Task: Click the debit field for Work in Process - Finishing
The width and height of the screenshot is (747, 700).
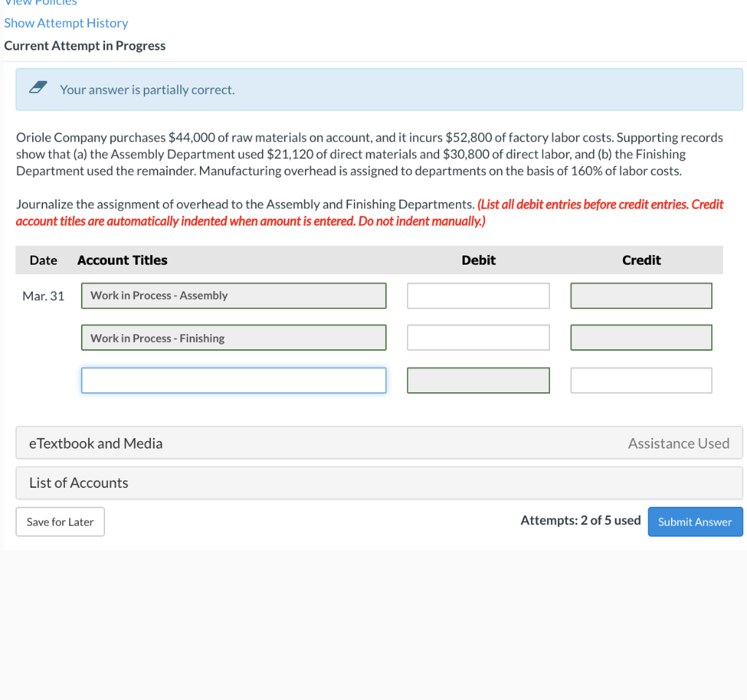Action: 478,337
